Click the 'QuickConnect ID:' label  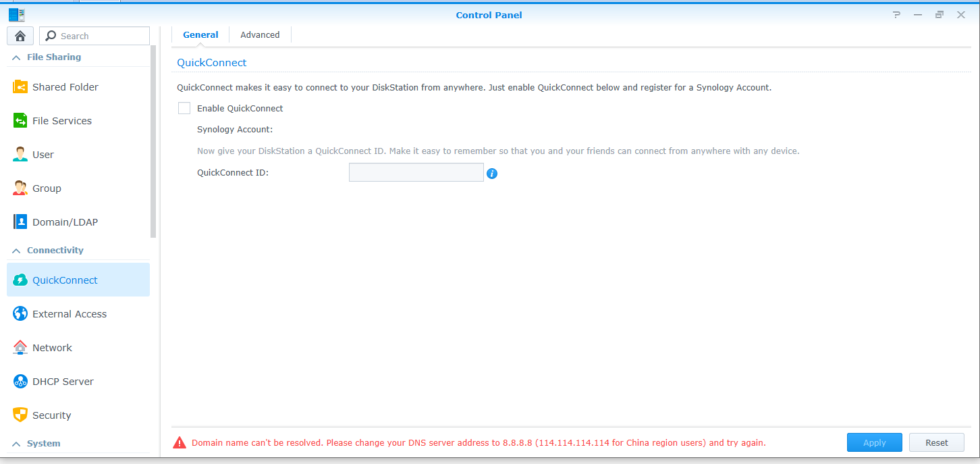tap(233, 172)
